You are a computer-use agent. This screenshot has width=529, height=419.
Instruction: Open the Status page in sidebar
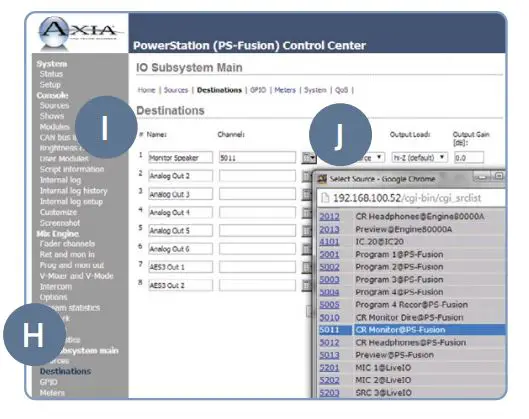(51, 74)
